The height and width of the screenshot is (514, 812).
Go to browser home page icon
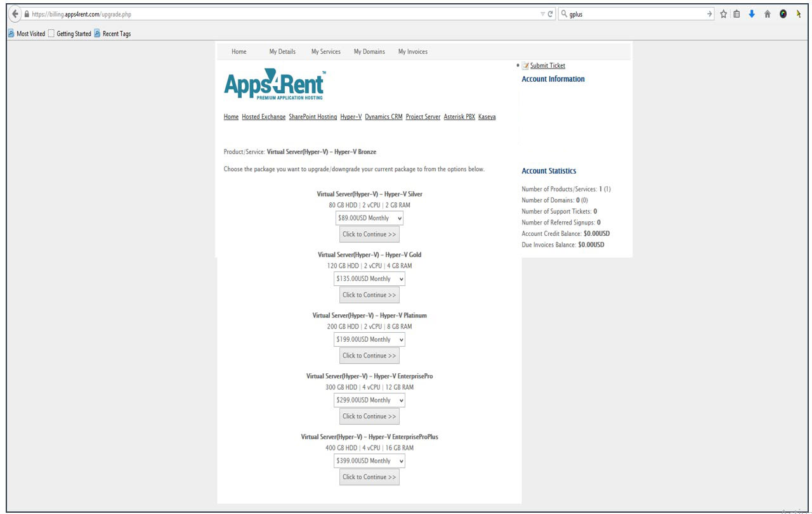point(767,14)
